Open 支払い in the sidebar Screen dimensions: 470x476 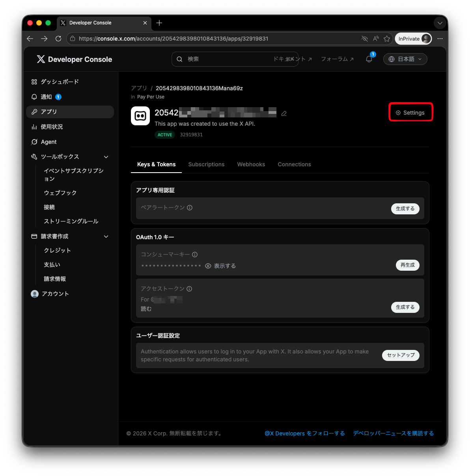coord(52,265)
